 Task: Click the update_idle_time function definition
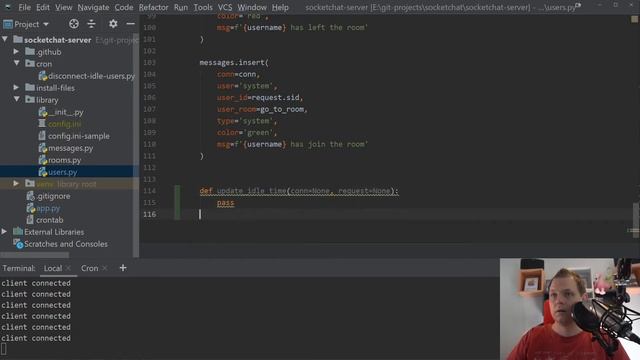(299, 191)
